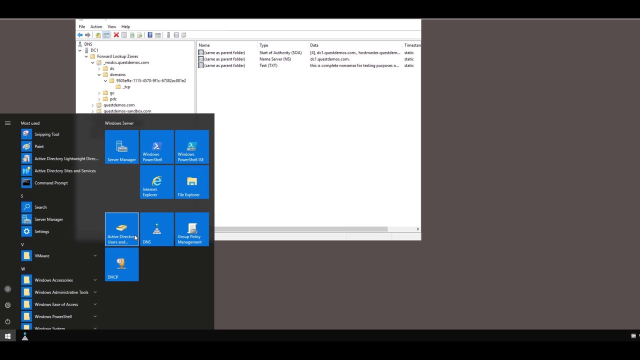Launch Snipping Tool from Most used
Image resolution: width=640 pixels, height=360 pixels.
pos(60,134)
